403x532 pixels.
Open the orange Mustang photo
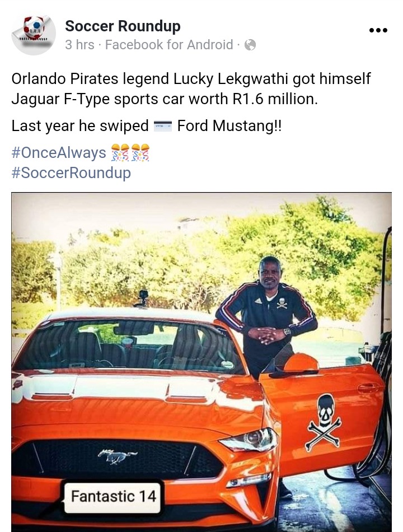tap(201, 362)
